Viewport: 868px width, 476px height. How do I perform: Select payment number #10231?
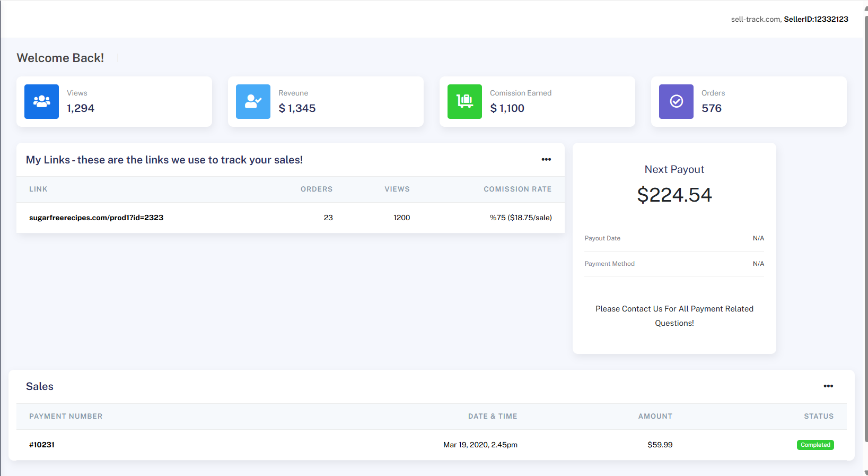point(42,445)
